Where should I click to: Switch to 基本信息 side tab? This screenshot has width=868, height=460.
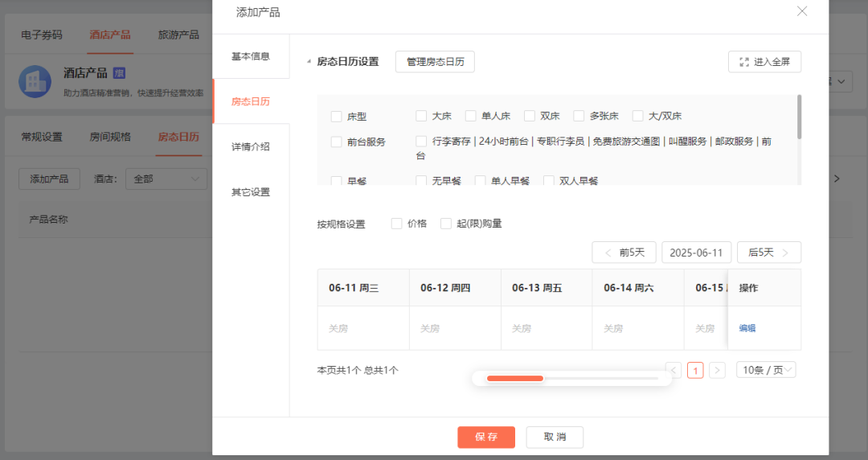[251, 56]
